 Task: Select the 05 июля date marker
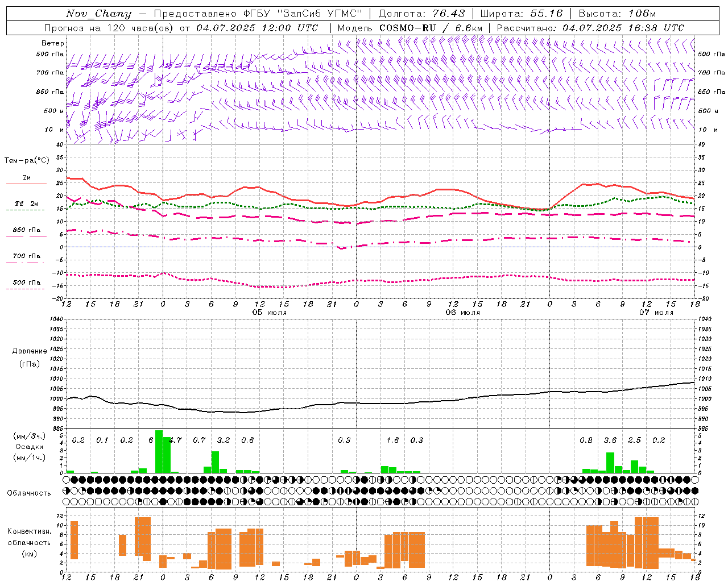coord(270,313)
